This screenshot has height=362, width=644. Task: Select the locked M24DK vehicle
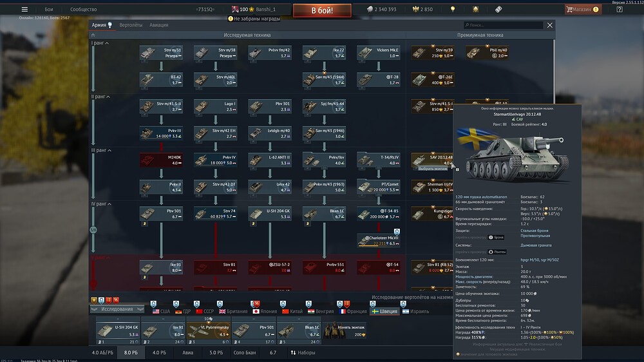161,160
